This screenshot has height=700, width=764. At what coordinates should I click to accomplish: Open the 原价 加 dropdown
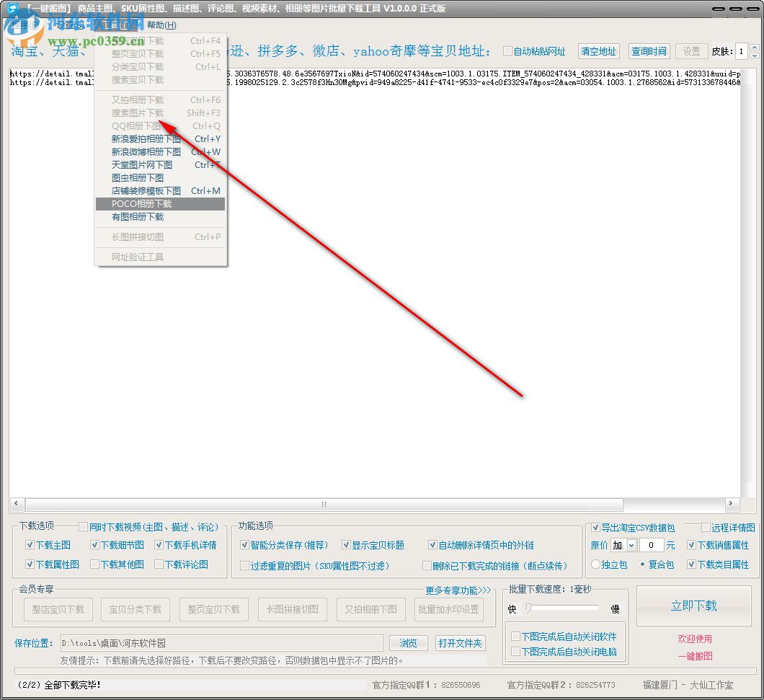tap(630, 546)
